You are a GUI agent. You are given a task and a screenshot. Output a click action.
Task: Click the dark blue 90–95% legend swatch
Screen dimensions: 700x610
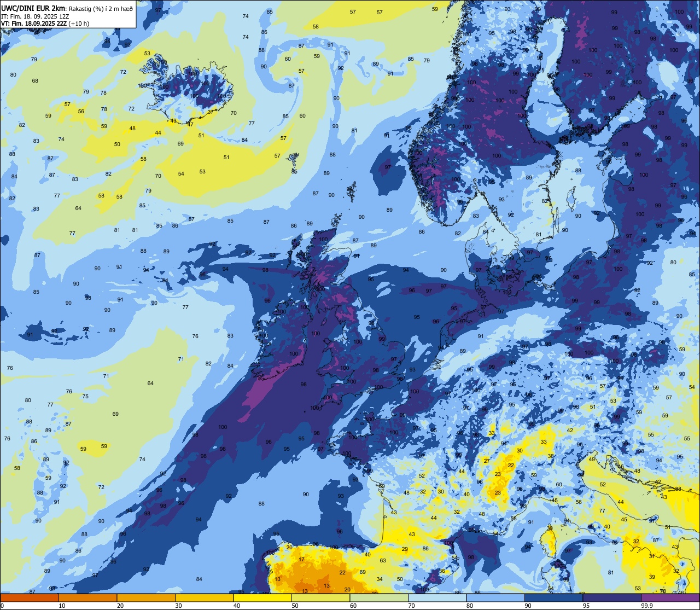553,597
